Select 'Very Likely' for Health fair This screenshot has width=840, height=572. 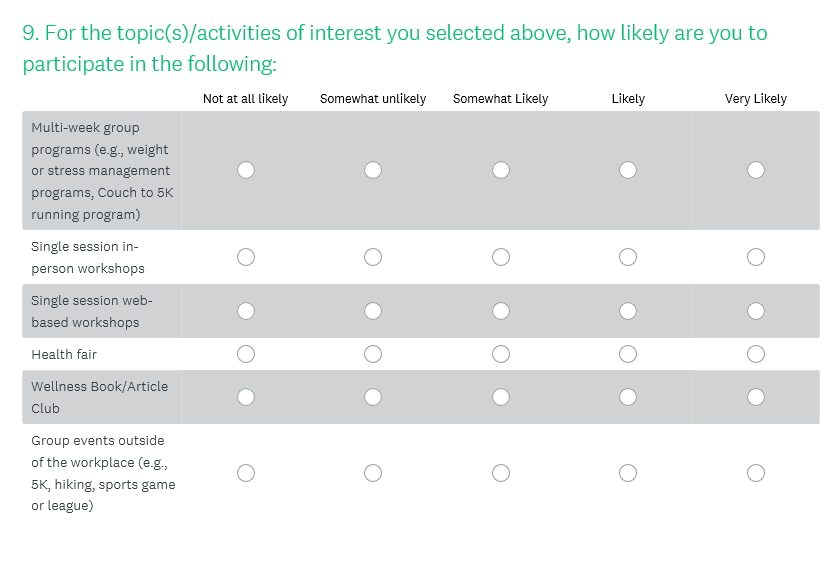(x=756, y=354)
